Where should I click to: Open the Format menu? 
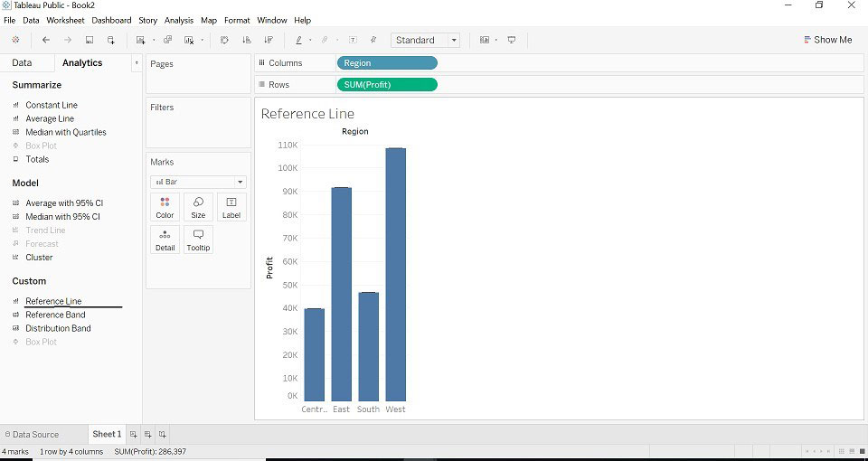coord(237,20)
